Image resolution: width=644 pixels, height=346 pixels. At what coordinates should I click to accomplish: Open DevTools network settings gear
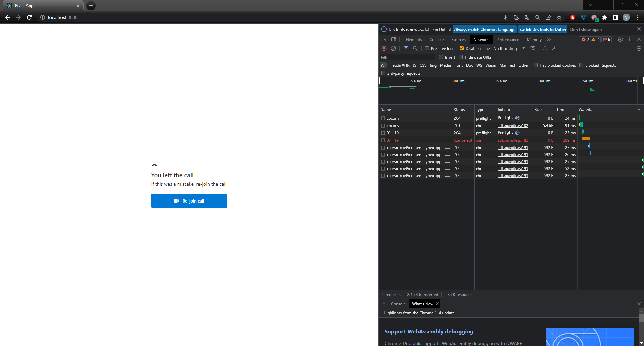[639, 48]
